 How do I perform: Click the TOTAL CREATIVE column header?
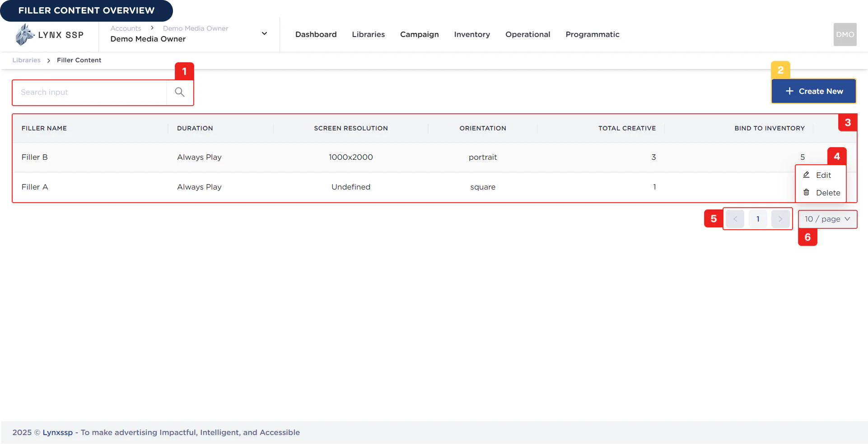[627, 128]
